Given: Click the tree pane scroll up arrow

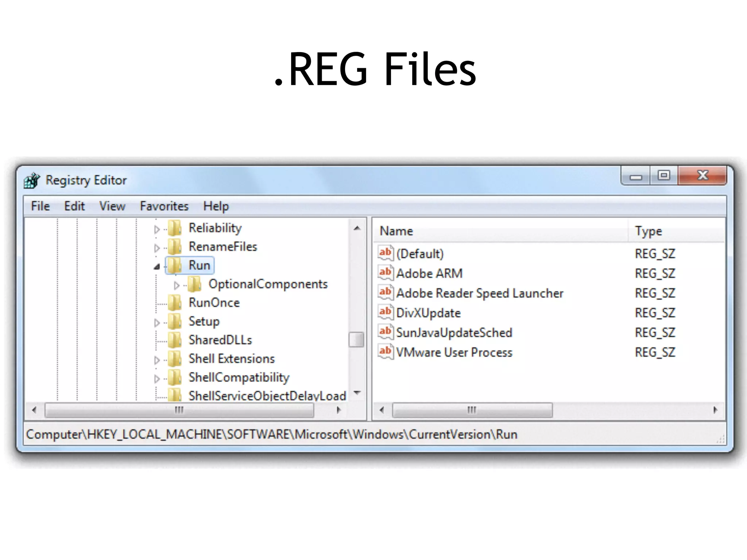Looking at the screenshot, I should point(357,228).
